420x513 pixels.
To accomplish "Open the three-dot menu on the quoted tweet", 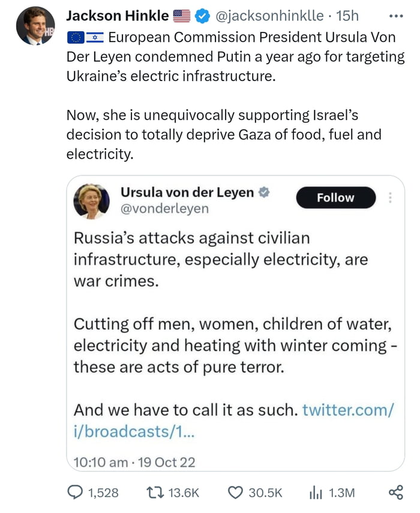I will pos(391,197).
